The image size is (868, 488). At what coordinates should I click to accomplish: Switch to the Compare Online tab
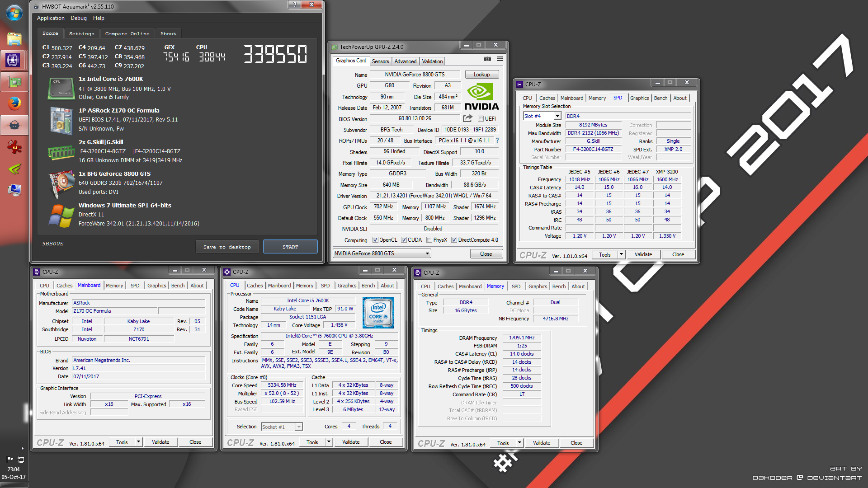click(x=127, y=33)
